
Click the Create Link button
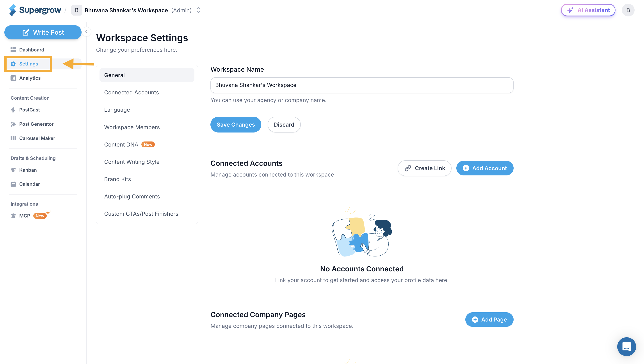pos(424,168)
